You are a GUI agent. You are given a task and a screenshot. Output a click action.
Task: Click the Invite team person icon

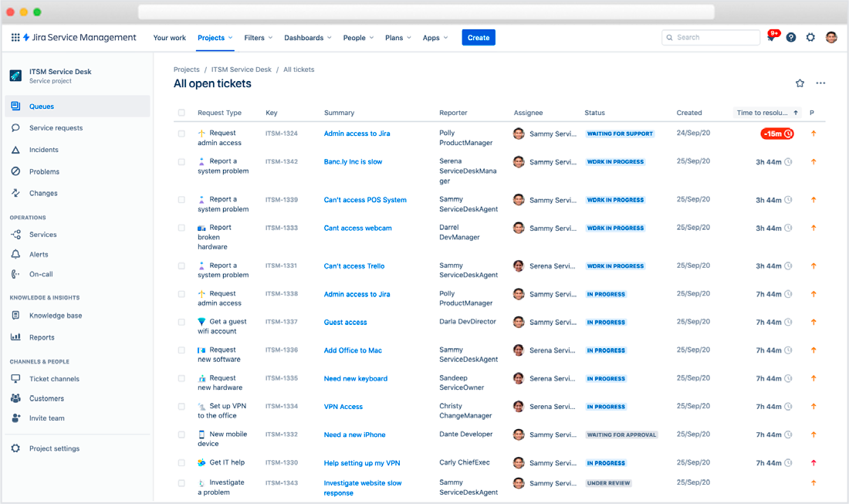[15, 418]
